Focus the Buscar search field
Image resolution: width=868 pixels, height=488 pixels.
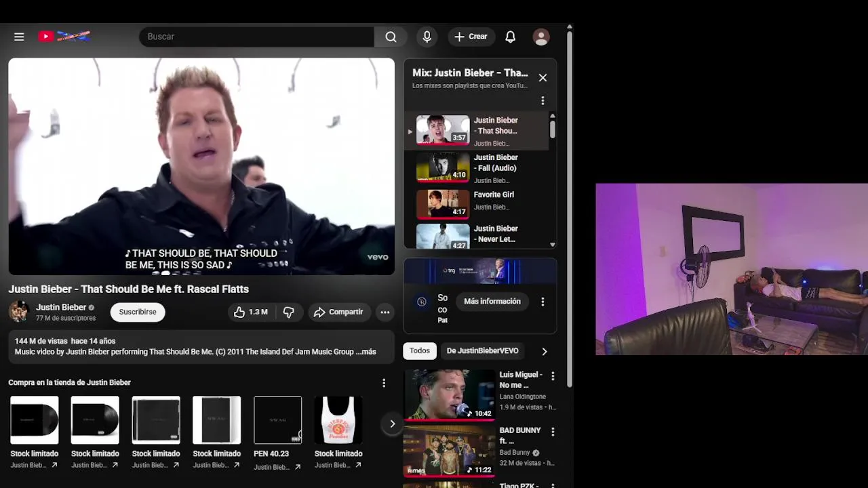[x=256, y=37]
